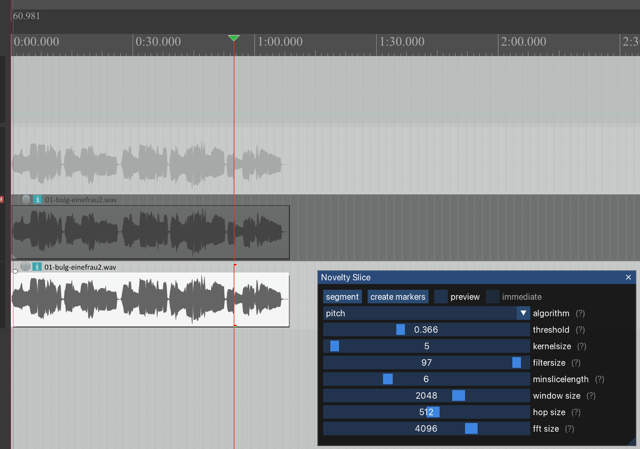This screenshot has width=640, height=449.
Task: Click the (?) help icon beside threshold
Action: coord(580,329)
